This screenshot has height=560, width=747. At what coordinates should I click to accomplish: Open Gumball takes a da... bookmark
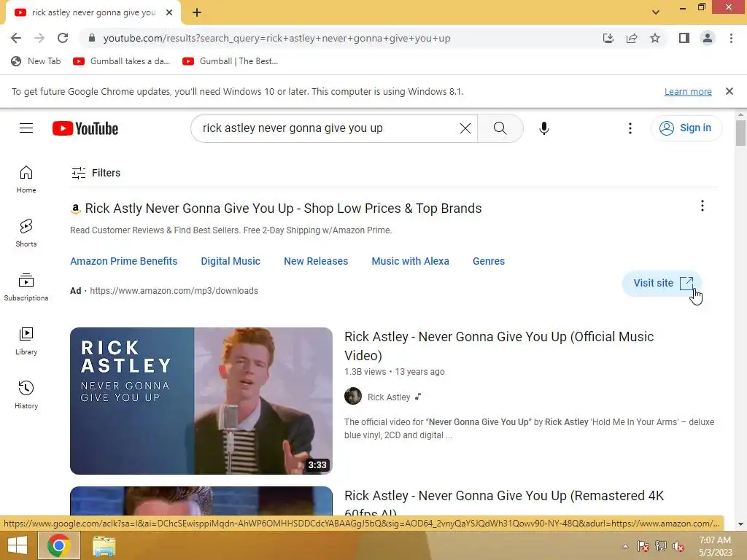click(122, 61)
